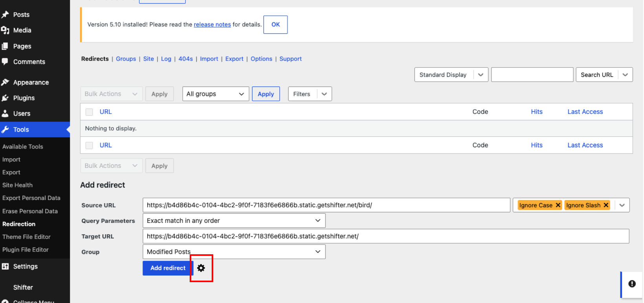Switch to the Log tab
Screen dimensions: 644x303
[x=166, y=59]
